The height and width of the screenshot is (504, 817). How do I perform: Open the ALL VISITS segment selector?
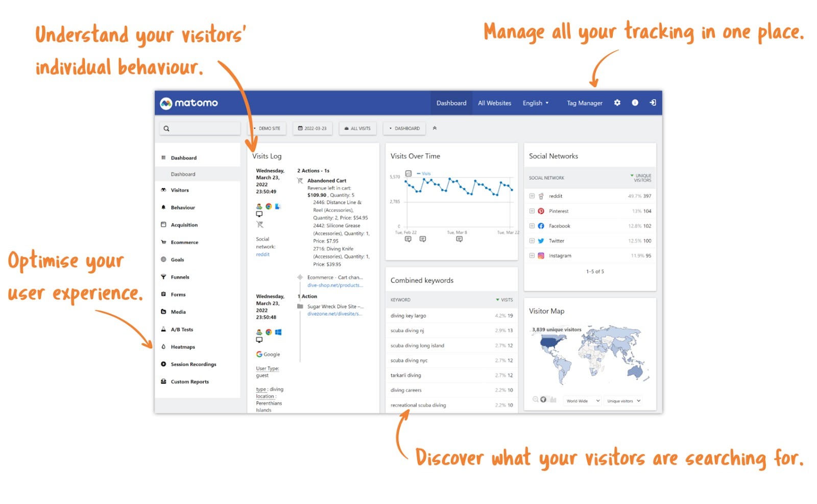point(357,129)
